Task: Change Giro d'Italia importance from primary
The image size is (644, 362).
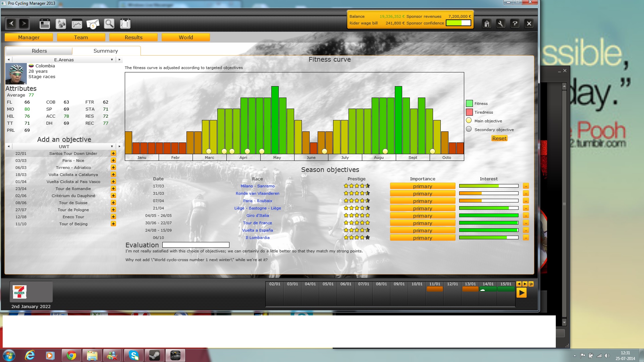Action: pos(422,216)
